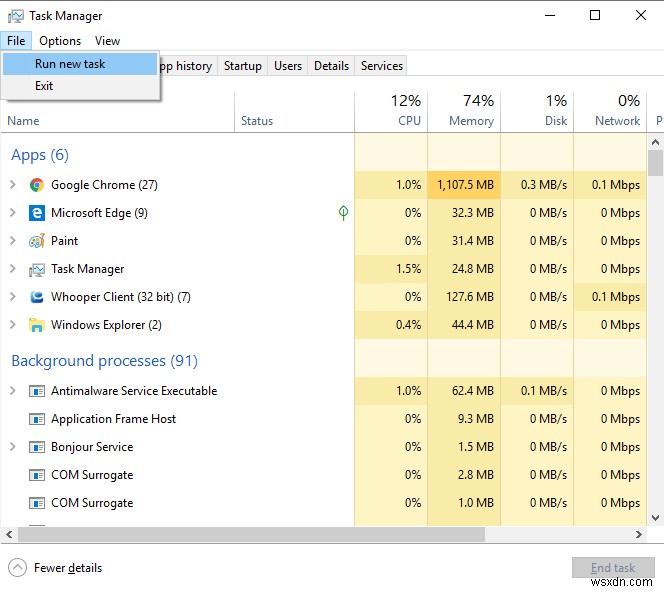Expand the Google Chrome process group

pos(13,185)
